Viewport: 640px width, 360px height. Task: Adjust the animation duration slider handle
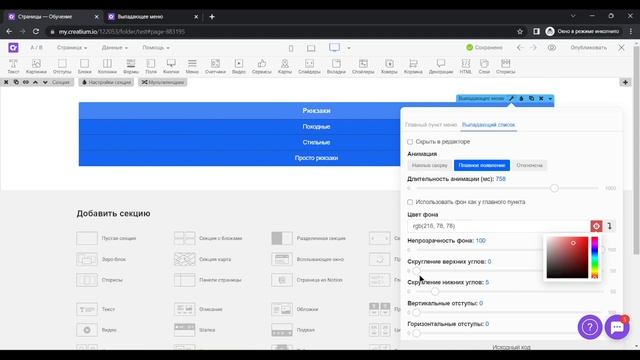click(554, 188)
